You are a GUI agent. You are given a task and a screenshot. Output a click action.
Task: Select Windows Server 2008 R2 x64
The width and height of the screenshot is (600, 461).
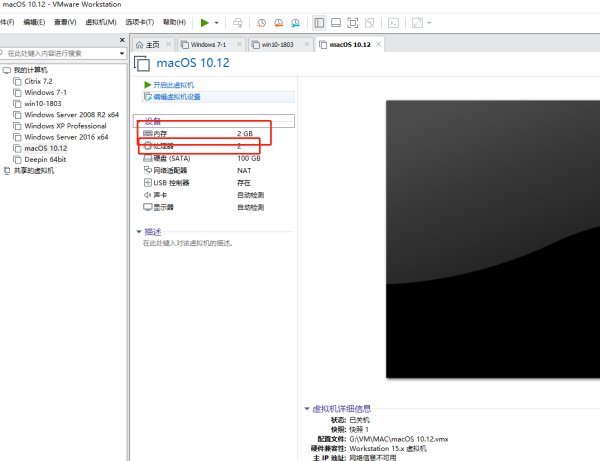click(72, 114)
